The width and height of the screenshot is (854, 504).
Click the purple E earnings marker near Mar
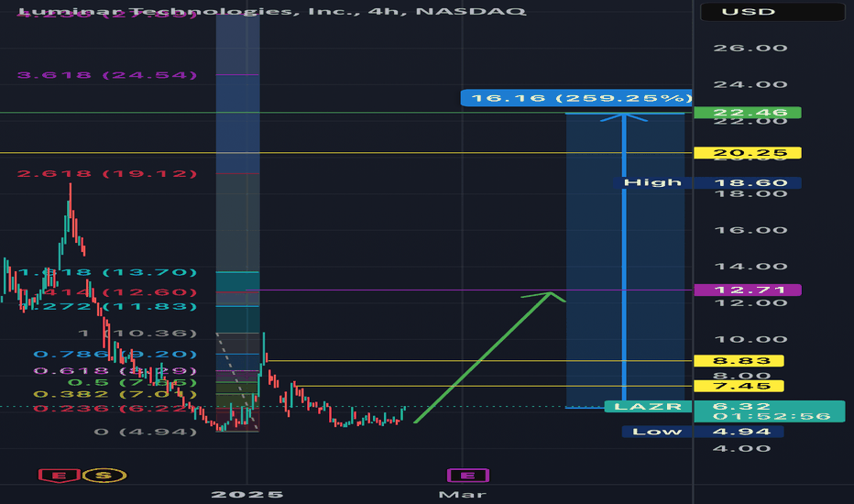468,475
